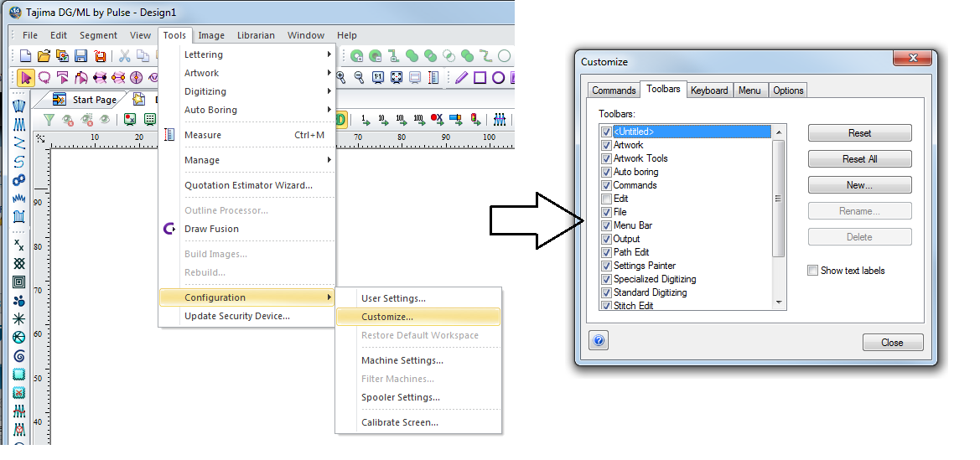Click the blue Save floppy icon

point(80,56)
